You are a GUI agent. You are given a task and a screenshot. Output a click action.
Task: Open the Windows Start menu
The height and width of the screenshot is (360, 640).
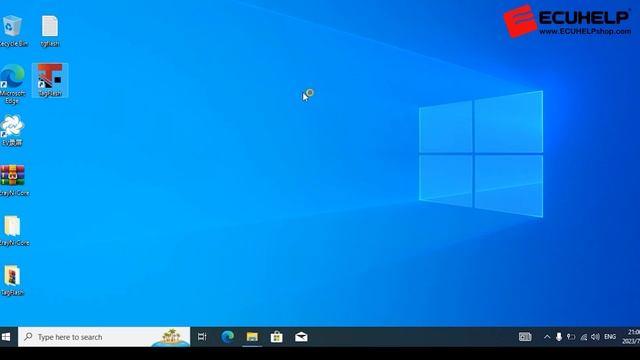tap(6, 337)
